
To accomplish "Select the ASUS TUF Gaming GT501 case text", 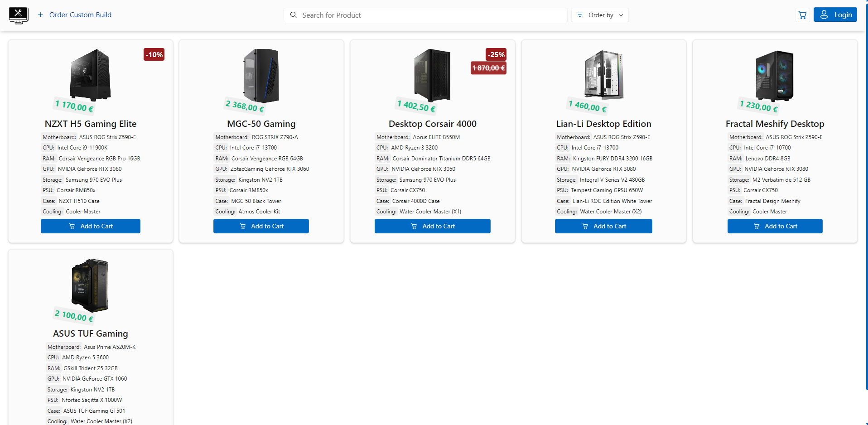I will coord(94,411).
